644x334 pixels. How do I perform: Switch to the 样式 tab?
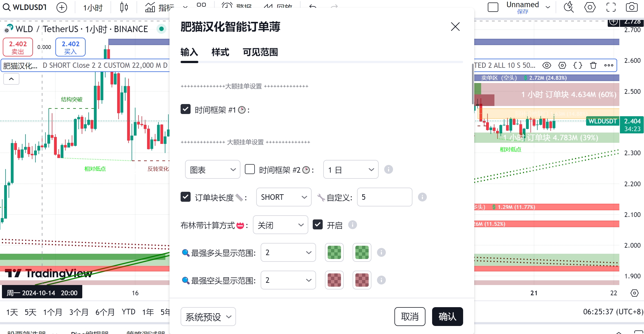[x=220, y=52]
